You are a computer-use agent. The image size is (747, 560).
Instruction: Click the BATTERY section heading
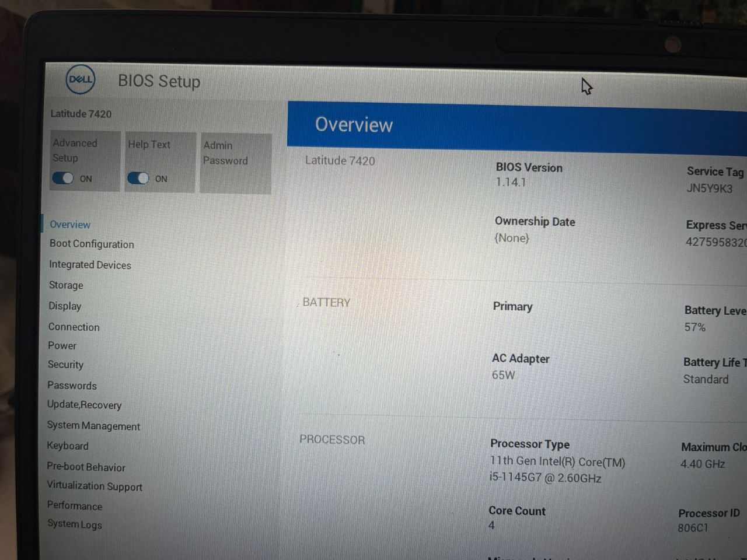326,302
